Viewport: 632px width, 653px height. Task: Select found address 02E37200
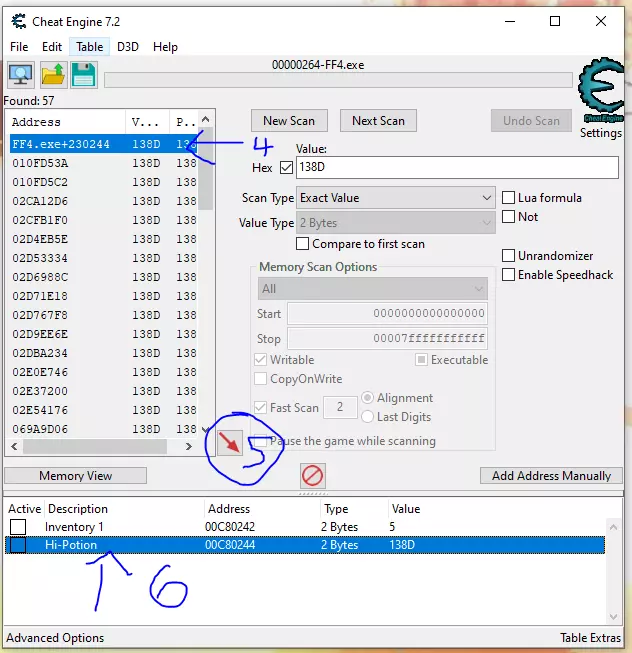coord(103,391)
